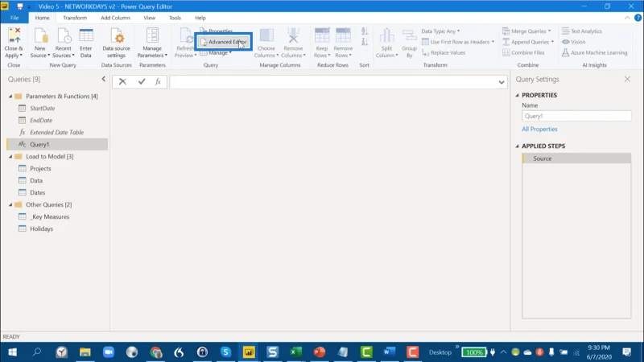Cancel formula with the X icon
The image size is (644, 362).
(122, 82)
